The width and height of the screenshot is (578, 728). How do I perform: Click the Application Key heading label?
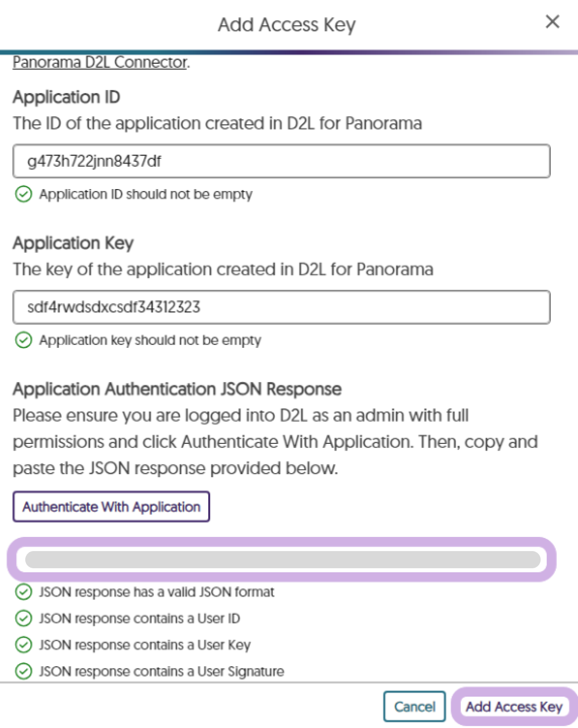point(73,243)
